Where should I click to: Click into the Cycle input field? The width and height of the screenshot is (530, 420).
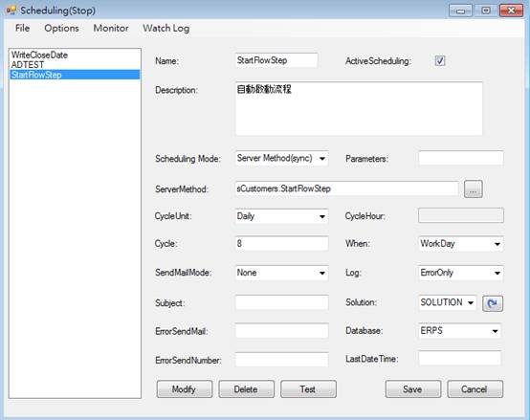pos(282,244)
